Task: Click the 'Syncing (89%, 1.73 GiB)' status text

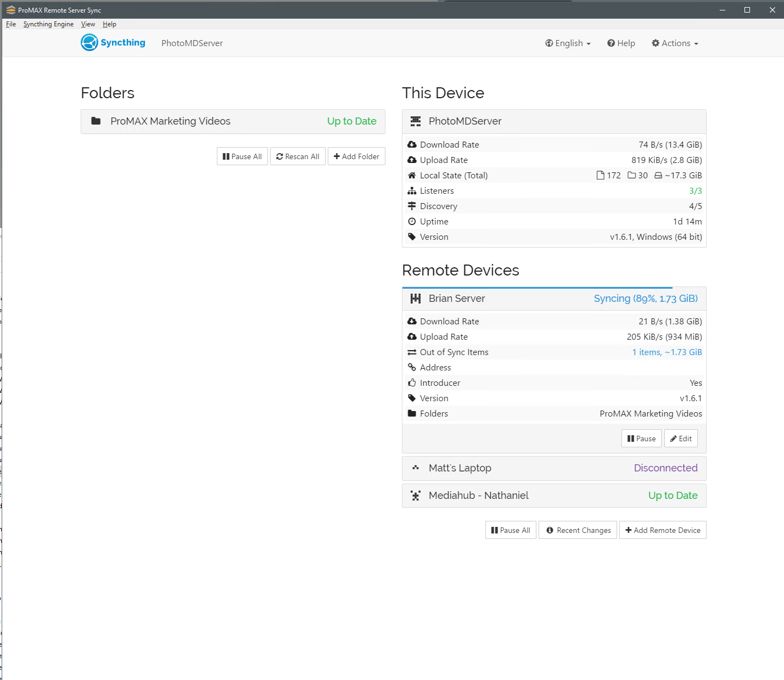Action: tap(646, 299)
